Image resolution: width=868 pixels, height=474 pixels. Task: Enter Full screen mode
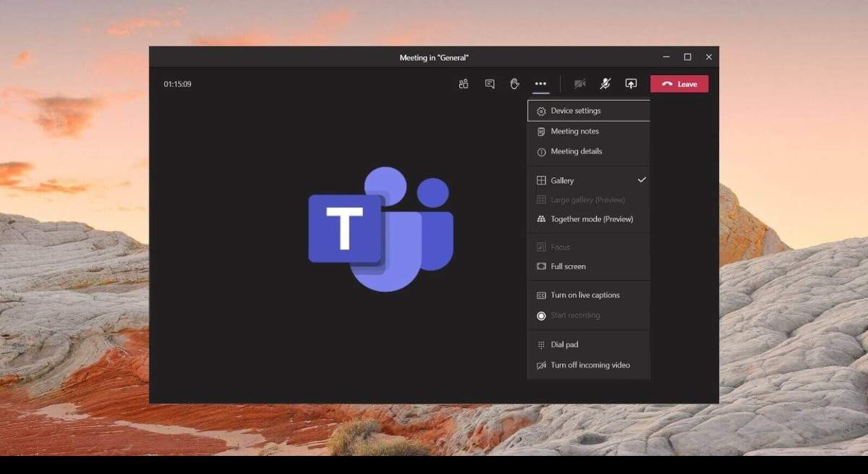589,266
